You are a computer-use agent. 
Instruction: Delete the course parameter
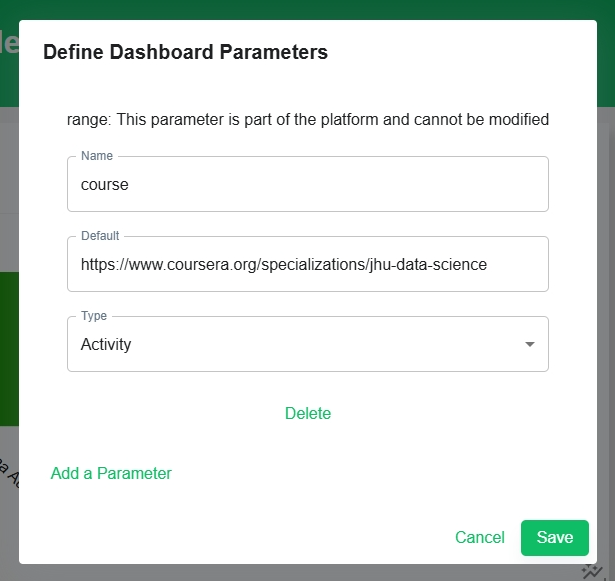(308, 413)
